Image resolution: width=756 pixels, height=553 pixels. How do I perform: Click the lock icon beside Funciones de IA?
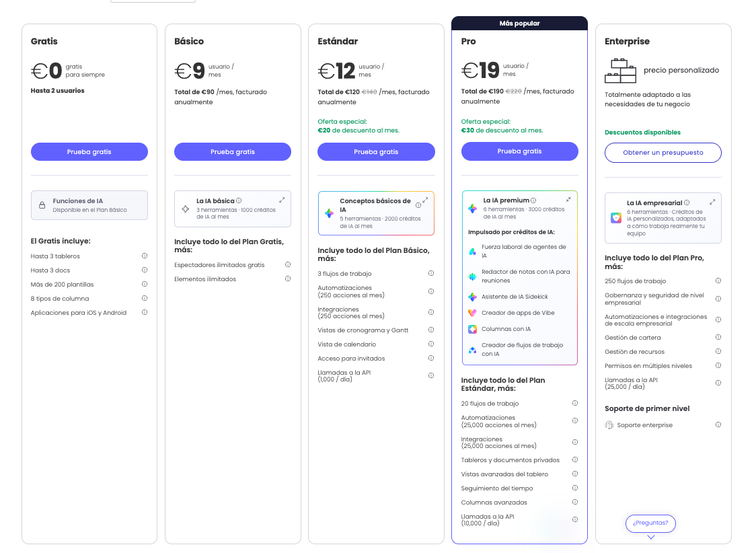[x=42, y=205]
